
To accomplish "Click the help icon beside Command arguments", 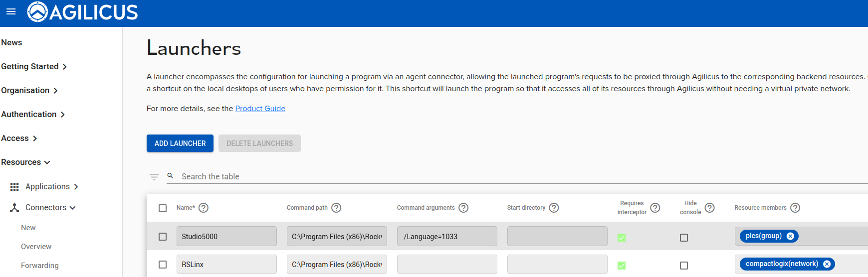I will coord(463,208).
